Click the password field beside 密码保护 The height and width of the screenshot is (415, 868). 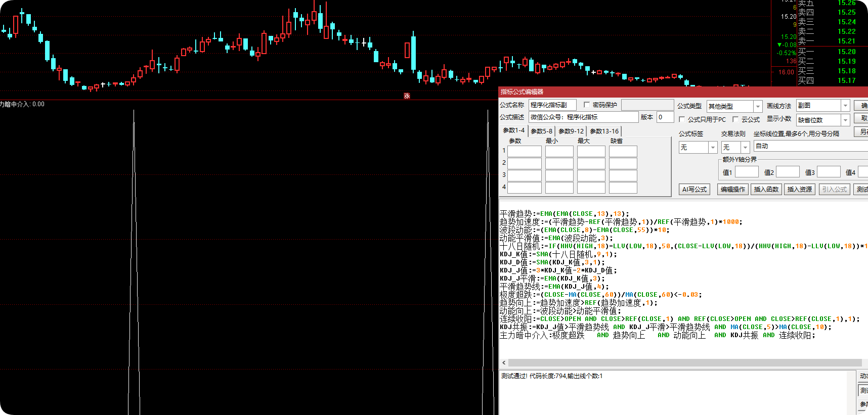click(647, 105)
